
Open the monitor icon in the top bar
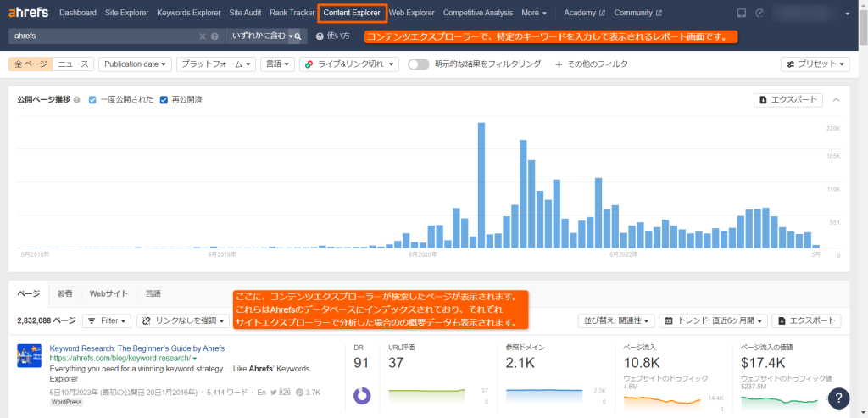[x=741, y=13]
